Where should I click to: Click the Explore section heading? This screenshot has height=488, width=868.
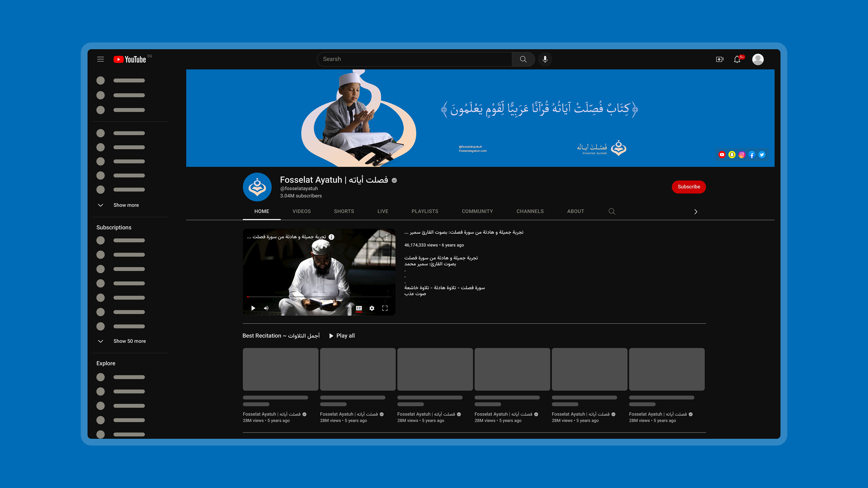(106, 363)
